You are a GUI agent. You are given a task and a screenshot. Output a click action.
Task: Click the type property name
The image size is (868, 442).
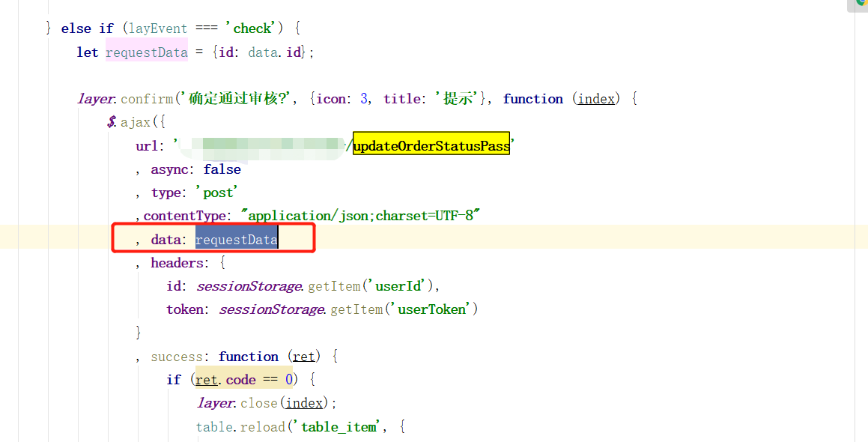[x=166, y=193]
